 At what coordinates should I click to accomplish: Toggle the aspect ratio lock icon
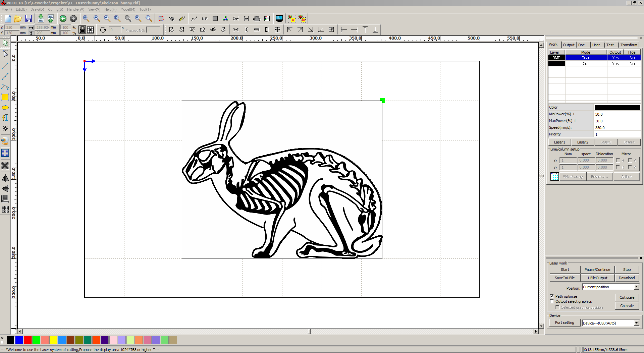82,30
